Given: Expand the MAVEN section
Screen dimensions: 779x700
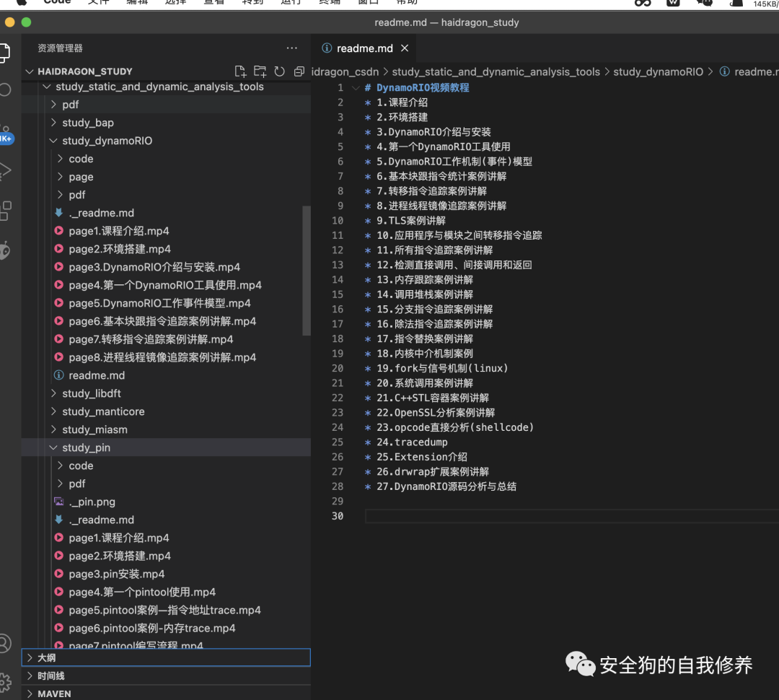Looking at the screenshot, I should pyautogui.click(x=166, y=694).
